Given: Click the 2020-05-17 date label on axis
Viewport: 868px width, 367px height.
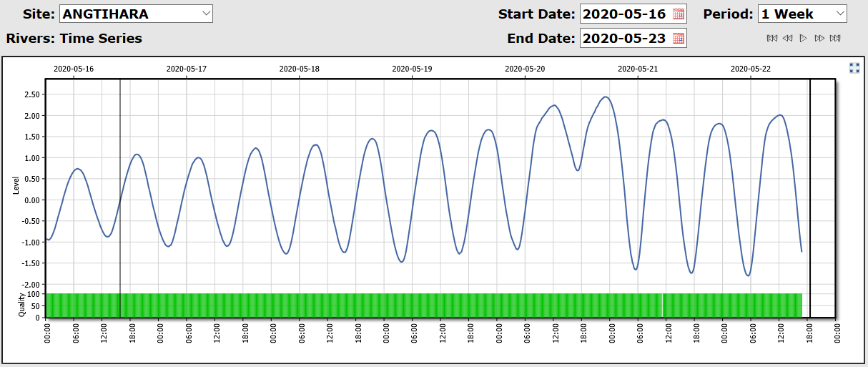Looking at the screenshot, I should pyautogui.click(x=186, y=69).
